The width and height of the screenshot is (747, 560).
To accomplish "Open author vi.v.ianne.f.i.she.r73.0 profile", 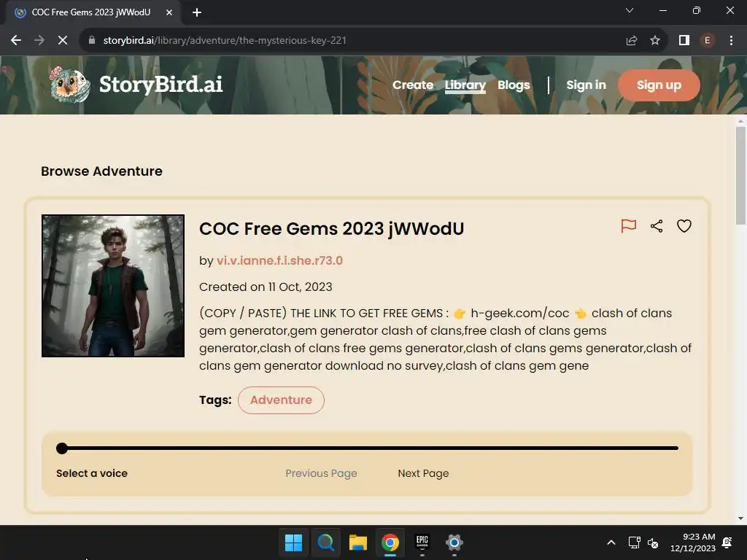I will (x=279, y=260).
